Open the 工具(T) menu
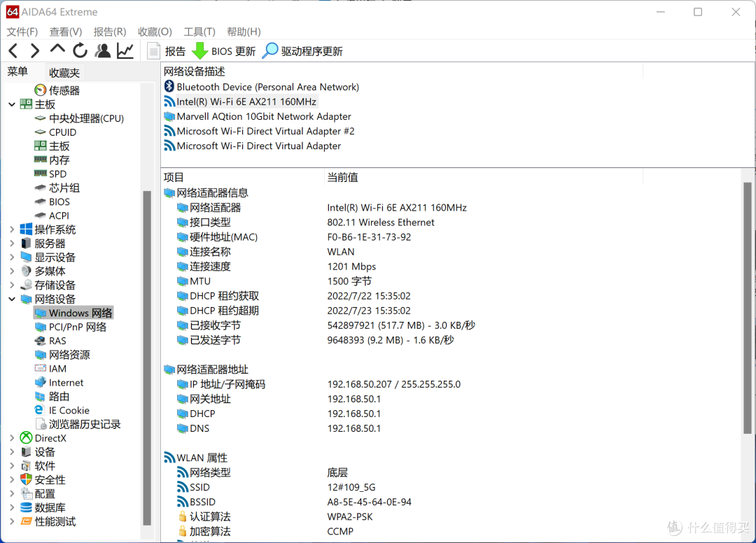This screenshot has height=543, width=756. 199,31
